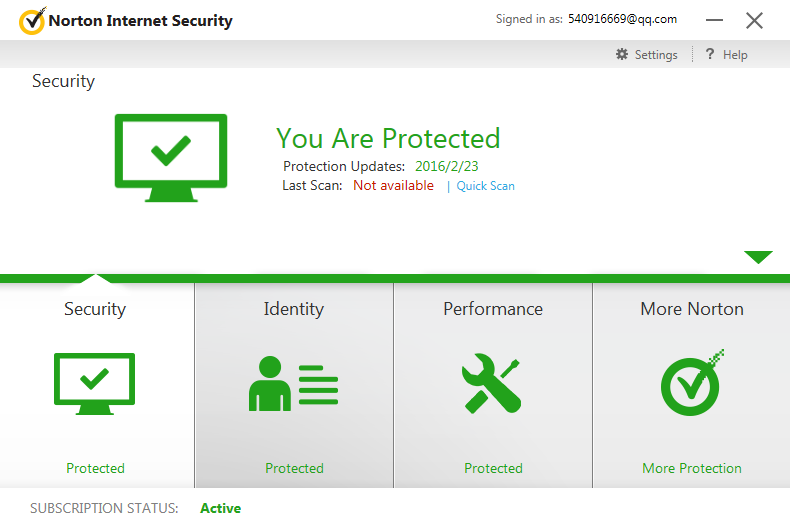Click the More Norton checkmark circle icon

click(x=692, y=383)
